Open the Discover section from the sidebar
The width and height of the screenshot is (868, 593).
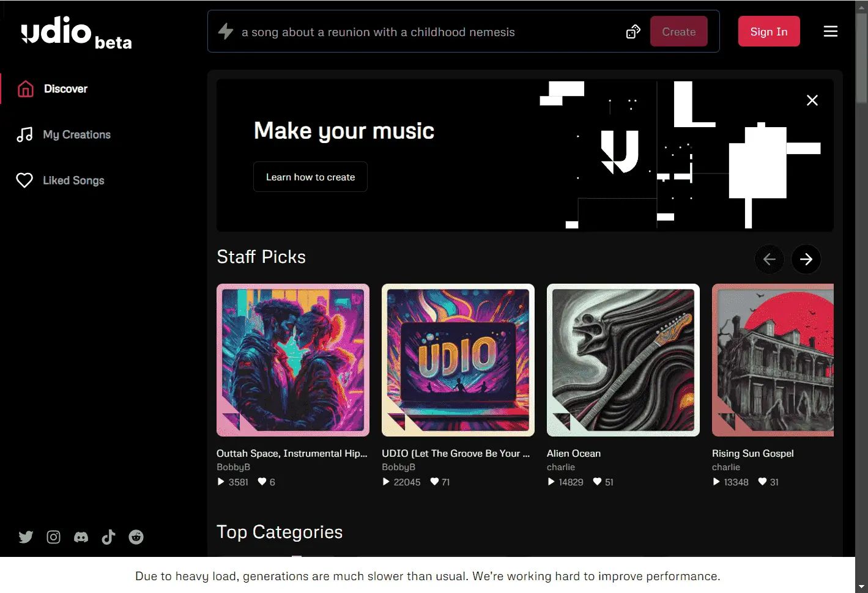65,89
